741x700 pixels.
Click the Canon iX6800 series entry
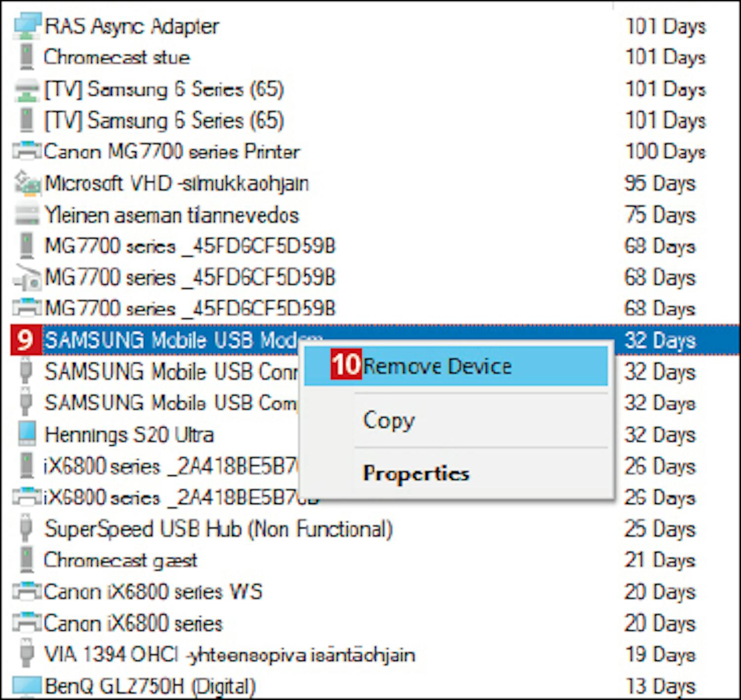(133, 623)
